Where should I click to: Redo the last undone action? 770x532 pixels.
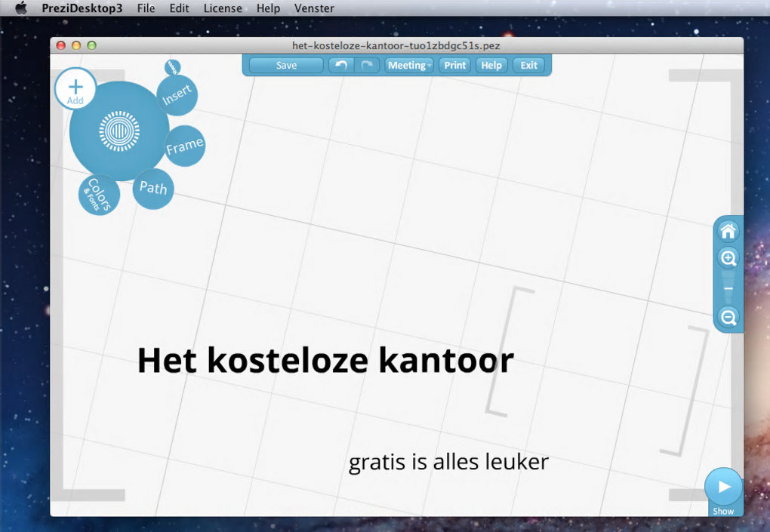pos(367,65)
